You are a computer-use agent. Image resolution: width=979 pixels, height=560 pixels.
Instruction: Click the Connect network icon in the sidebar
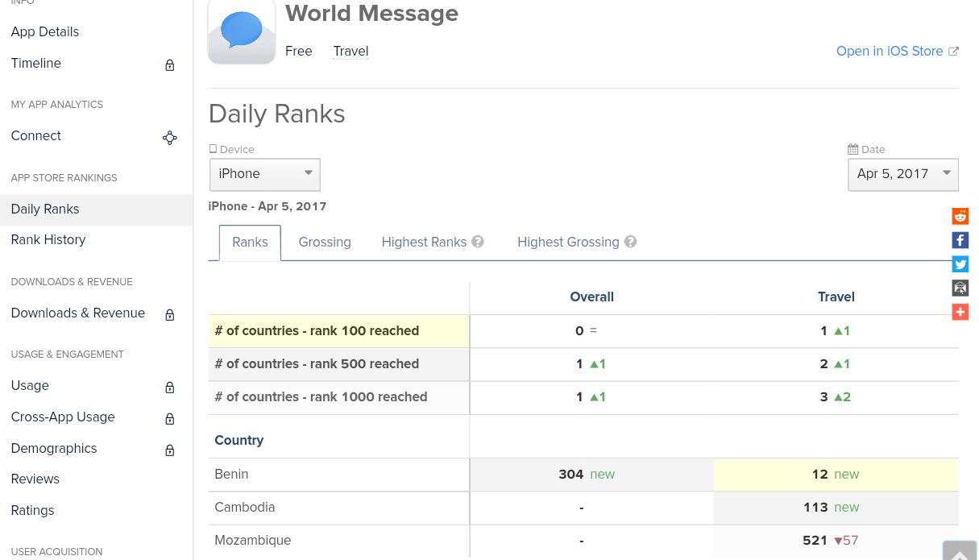point(169,137)
